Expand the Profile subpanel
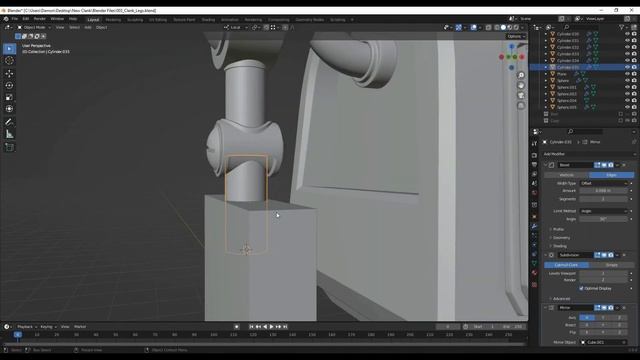The height and width of the screenshot is (360, 640). [x=557, y=229]
